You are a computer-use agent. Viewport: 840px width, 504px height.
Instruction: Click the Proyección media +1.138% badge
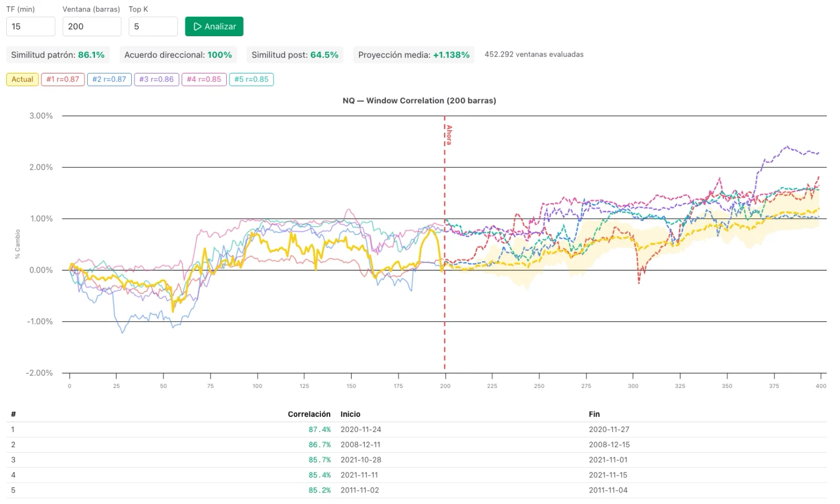click(x=414, y=55)
